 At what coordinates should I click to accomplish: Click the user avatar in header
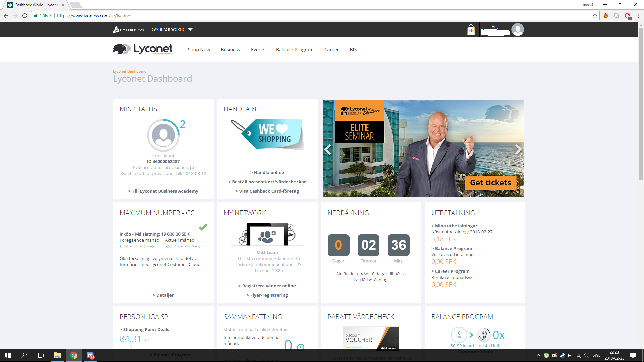[x=518, y=29]
